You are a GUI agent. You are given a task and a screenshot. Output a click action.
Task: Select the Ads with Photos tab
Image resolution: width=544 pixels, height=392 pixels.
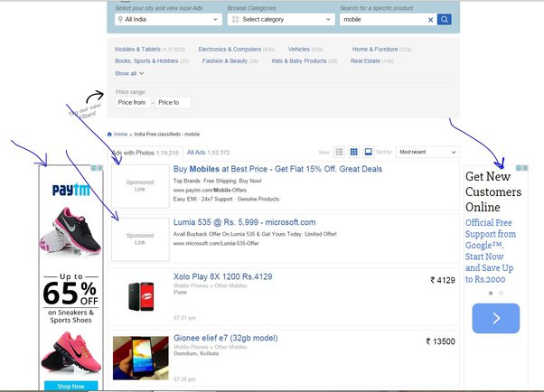click(x=144, y=153)
